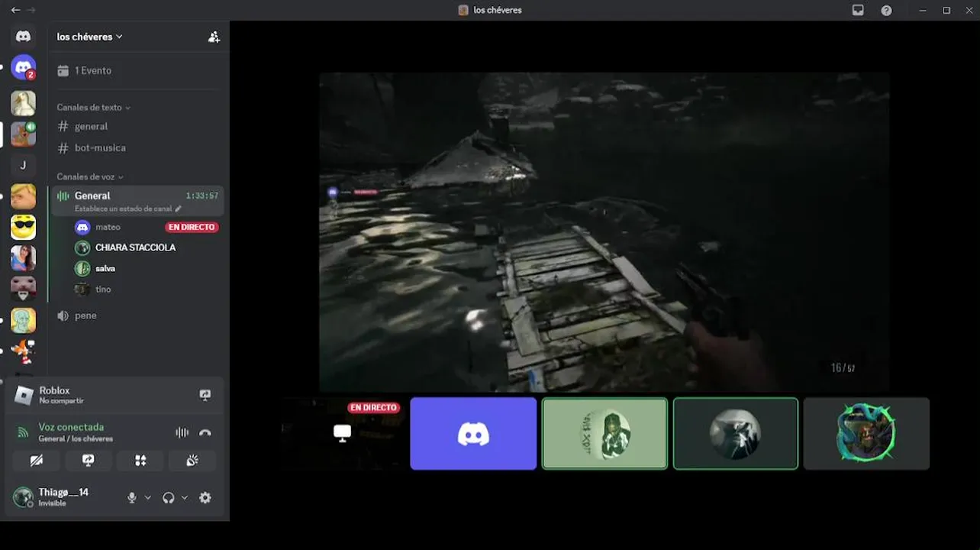Screen dimensions: 980x550
Task: Open user settings gear
Action: pyautogui.click(x=205, y=498)
